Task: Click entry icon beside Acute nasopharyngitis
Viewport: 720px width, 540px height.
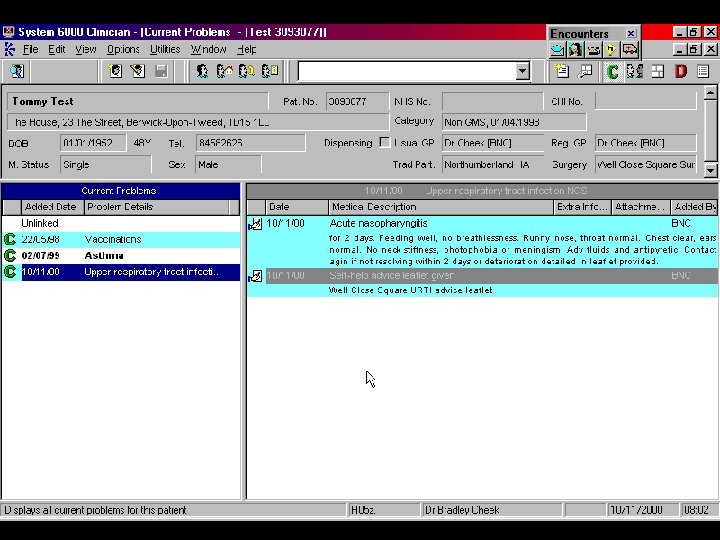Action: coord(255,224)
